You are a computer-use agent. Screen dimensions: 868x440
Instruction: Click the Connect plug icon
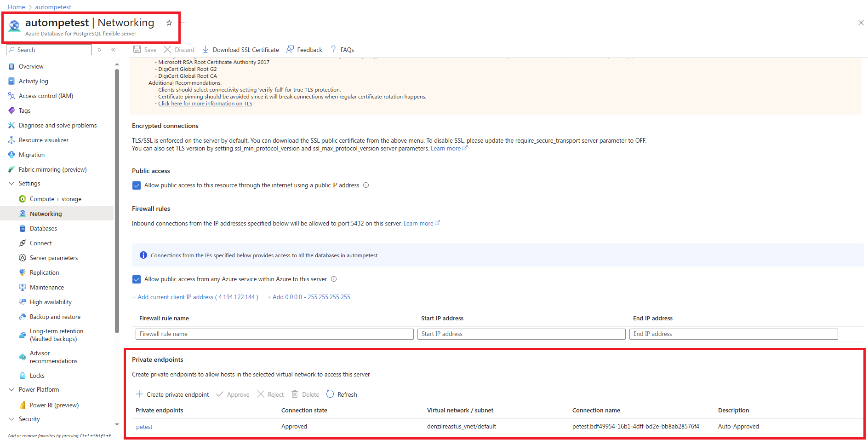pyautogui.click(x=23, y=243)
